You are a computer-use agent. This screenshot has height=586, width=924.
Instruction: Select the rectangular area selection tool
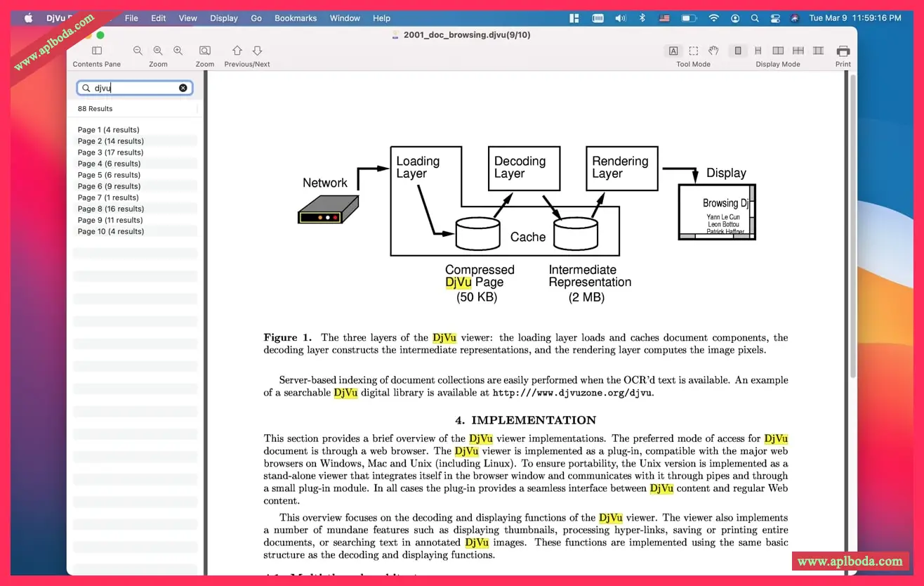694,51
